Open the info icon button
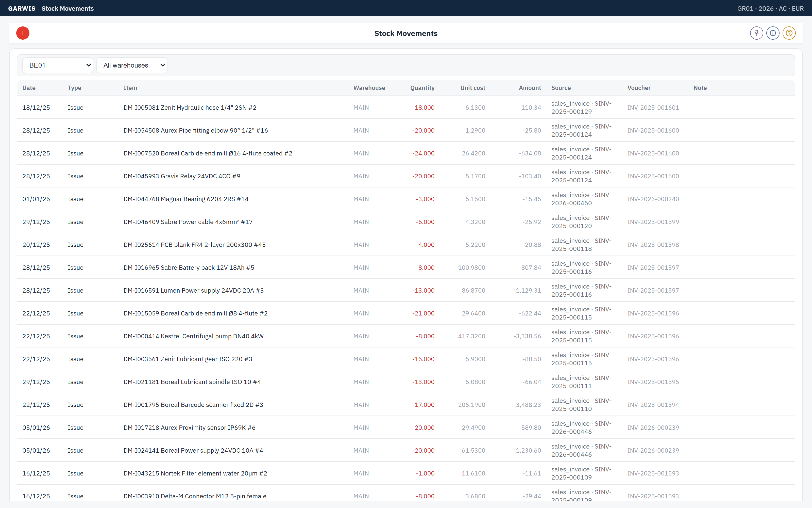Viewport: 812px width, 508px height. point(773,33)
